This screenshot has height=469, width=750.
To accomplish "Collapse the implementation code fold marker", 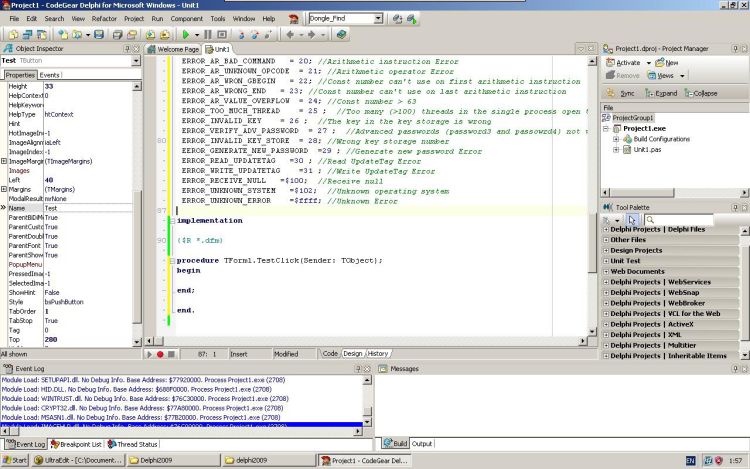I will pyautogui.click(x=172, y=221).
